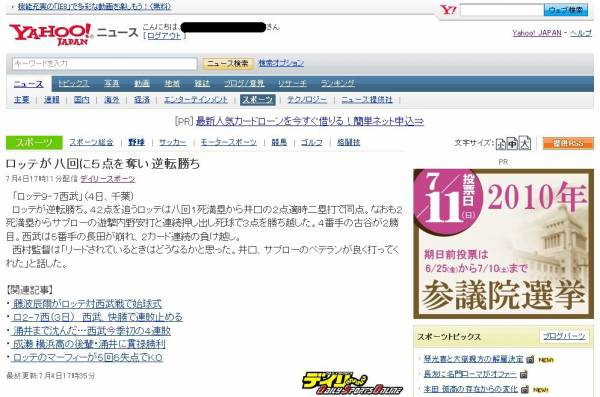Click the ヘルプ link
600x397 pixels.
(581, 33)
